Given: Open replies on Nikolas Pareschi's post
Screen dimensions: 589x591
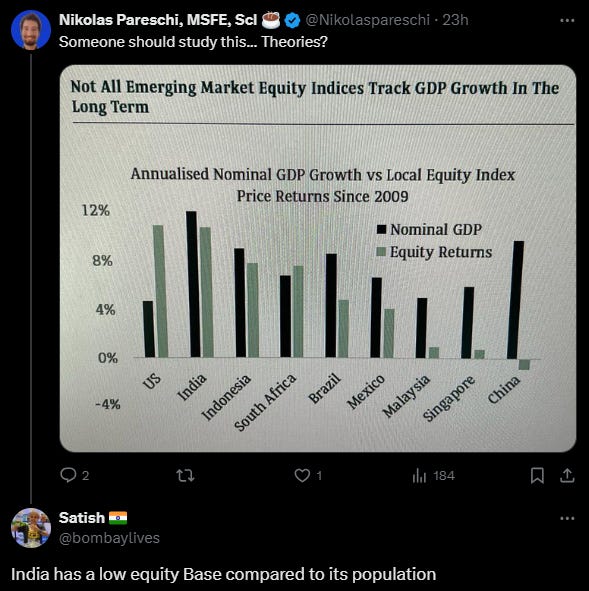Looking at the screenshot, I should point(75,475).
